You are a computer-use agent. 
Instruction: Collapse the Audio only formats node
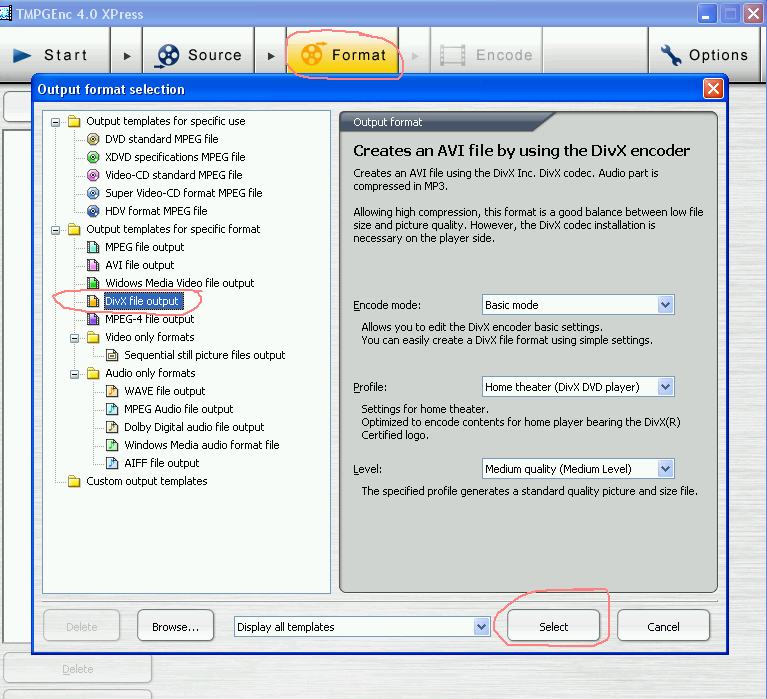pyautogui.click(x=74, y=374)
